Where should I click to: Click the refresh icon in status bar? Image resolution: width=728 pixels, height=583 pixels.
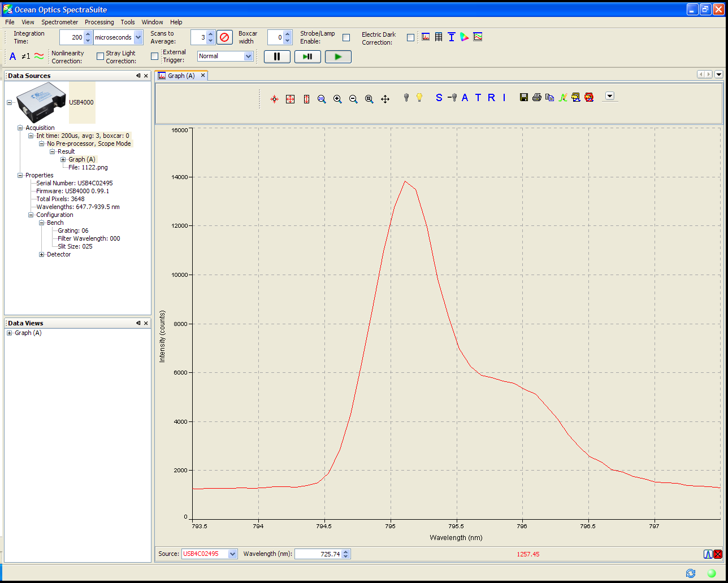[x=691, y=573]
